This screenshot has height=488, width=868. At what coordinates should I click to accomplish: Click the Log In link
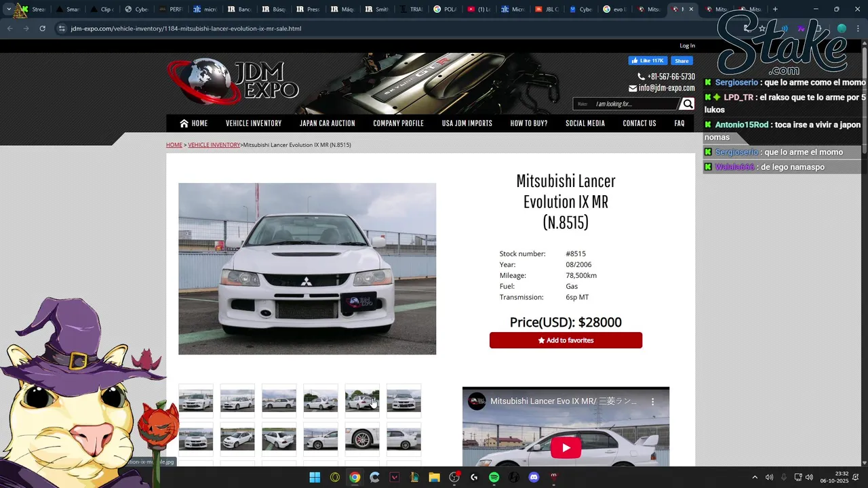click(687, 45)
